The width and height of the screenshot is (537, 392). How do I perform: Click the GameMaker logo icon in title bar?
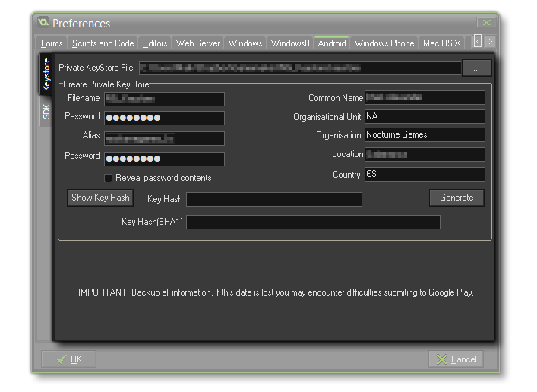[43, 23]
